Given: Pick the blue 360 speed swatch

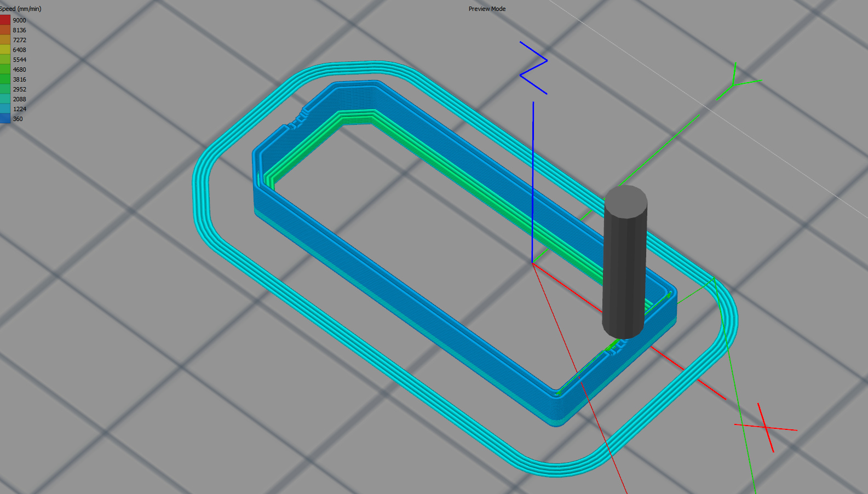Looking at the screenshot, I should click(5, 119).
